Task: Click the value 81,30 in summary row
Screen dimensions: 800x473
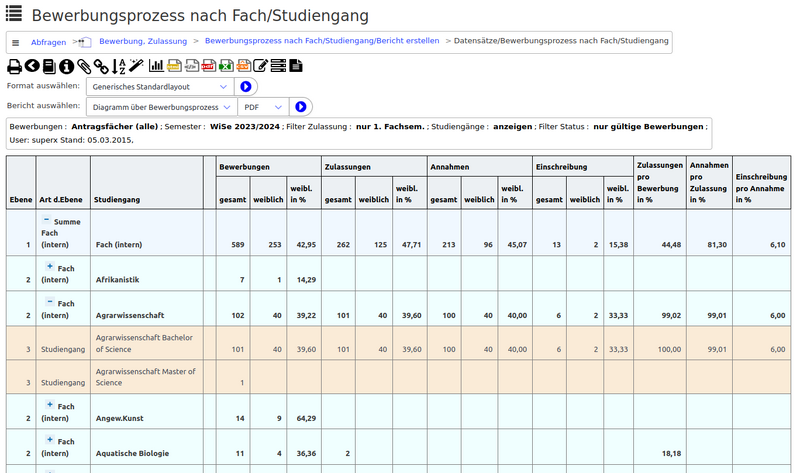Action: click(717, 245)
